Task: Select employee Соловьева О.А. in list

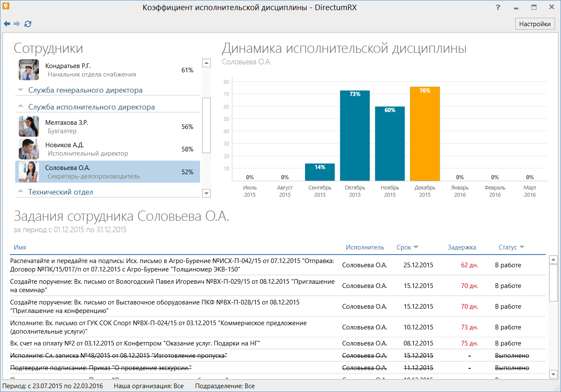Action: pos(107,172)
